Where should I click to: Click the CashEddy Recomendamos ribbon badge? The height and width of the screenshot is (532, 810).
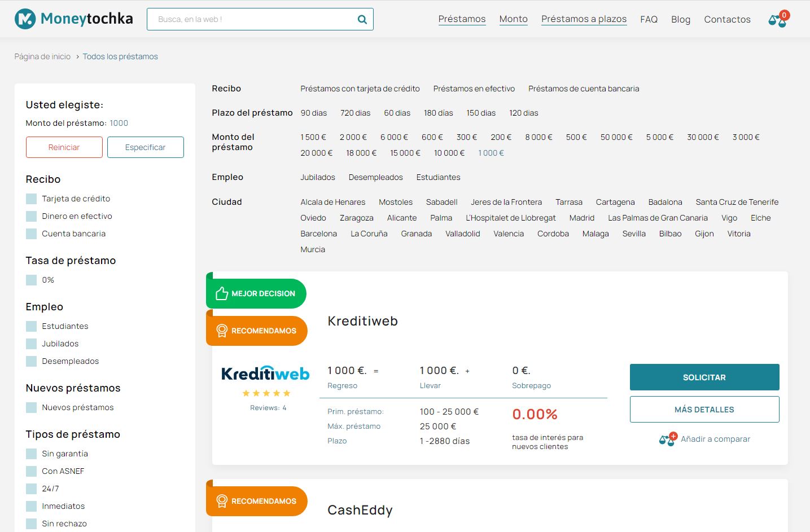(257, 501)
